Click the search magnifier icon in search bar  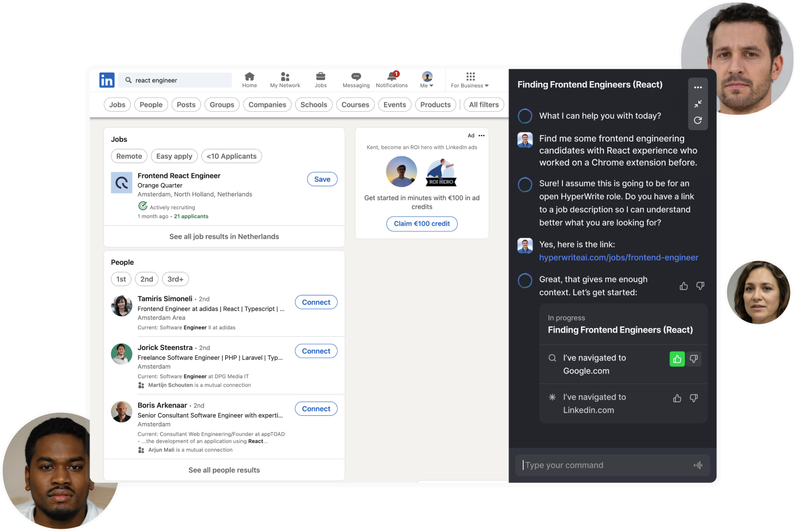pyautogui.click(x=129, y=80)
